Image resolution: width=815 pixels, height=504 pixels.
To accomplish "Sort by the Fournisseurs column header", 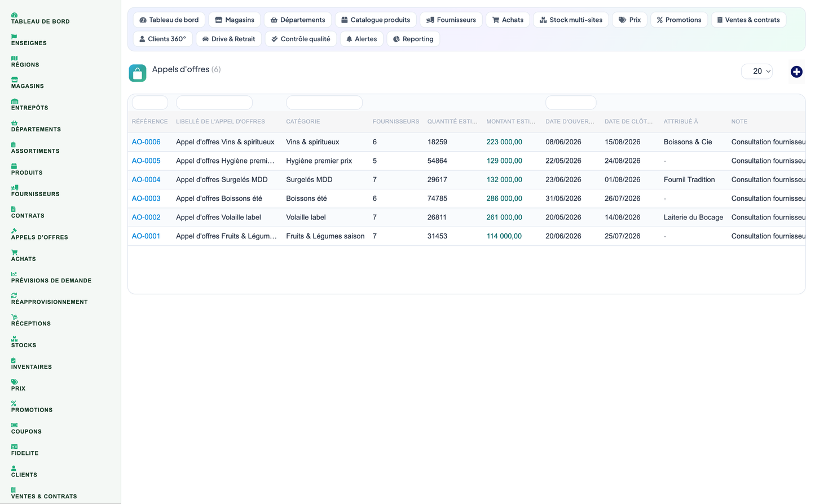I will (x=396, y=122).
